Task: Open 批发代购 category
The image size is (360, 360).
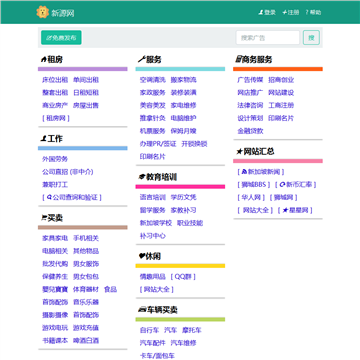Action: [x=55, y=264]
